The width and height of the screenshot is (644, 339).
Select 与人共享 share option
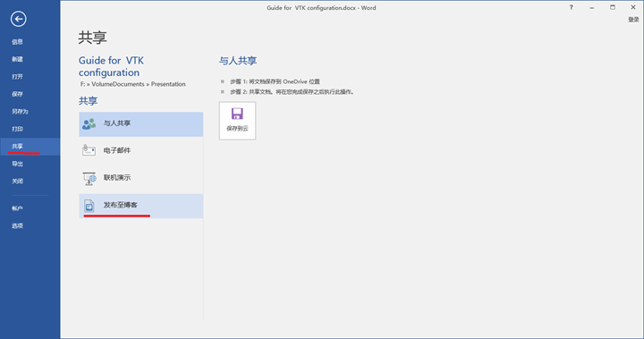[x=141, y=124]
